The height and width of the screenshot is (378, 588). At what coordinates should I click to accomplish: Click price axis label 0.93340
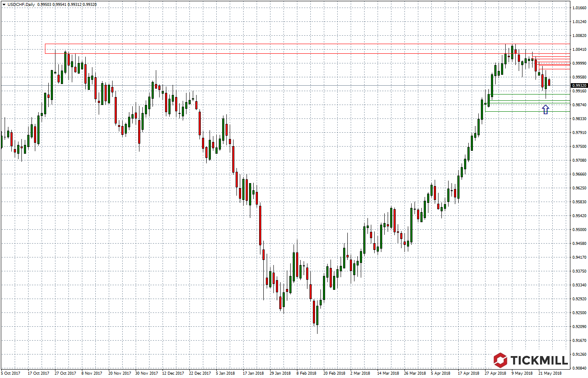tap(579, 285)
